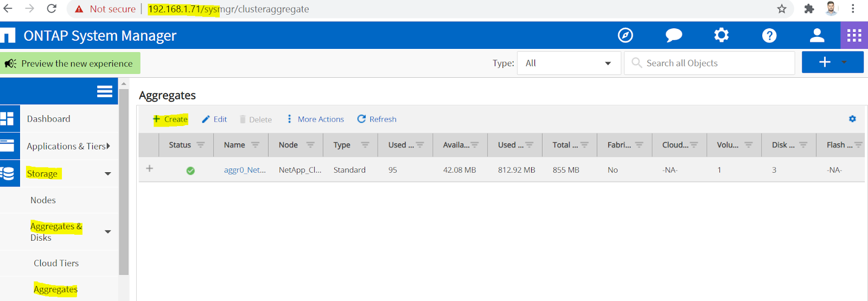This screenshot has height=301, width=868.
Task: Click the 855 MB total cell
Action: pyautogui.click(x=566, y=170)
